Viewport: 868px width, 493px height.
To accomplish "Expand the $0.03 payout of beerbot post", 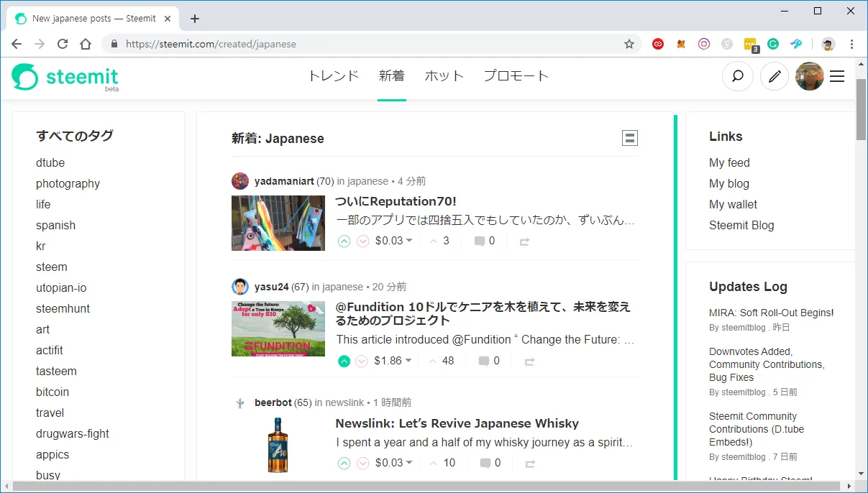I will click(394, 463).
